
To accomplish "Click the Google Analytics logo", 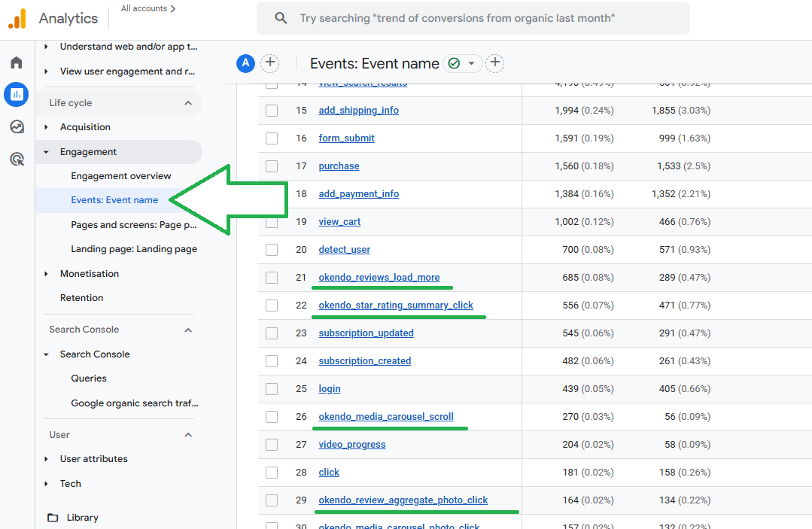I will pos(17,19).
